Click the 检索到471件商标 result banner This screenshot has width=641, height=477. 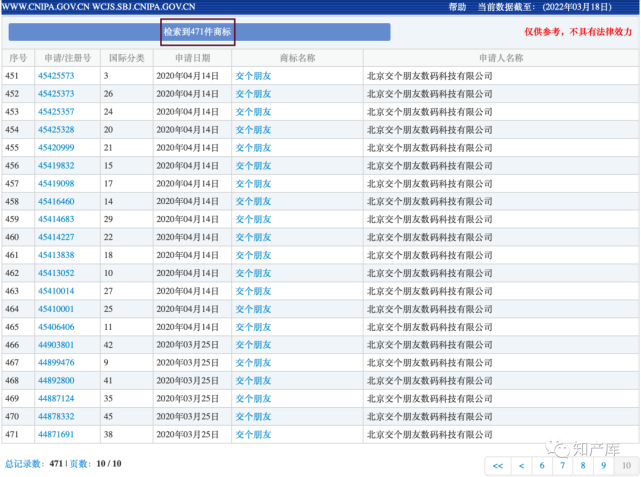point(197,32)
